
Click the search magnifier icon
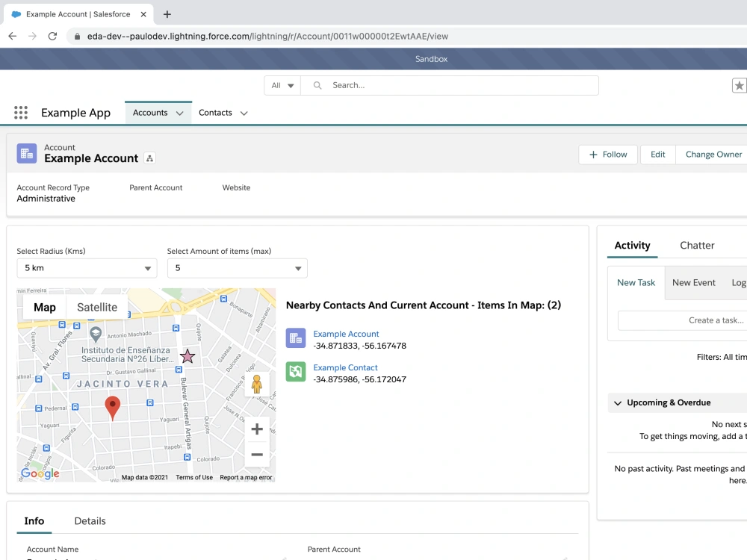[317, 85]
